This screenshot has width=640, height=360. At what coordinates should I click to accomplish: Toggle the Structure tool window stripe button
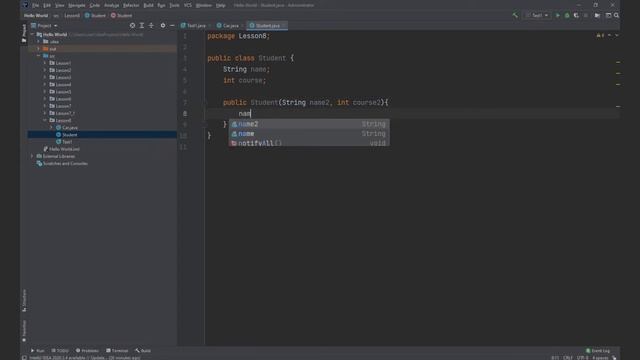24,301
